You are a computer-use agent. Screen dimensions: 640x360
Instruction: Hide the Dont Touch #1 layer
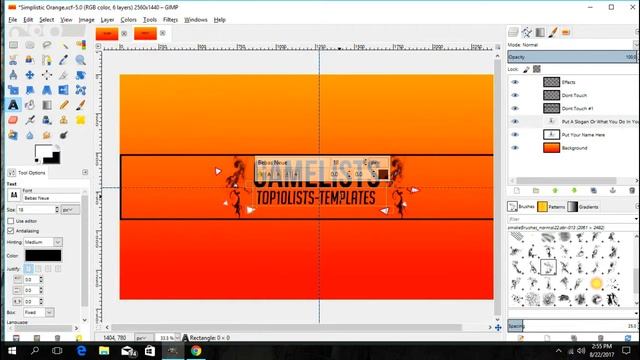[x=515, y=108]
